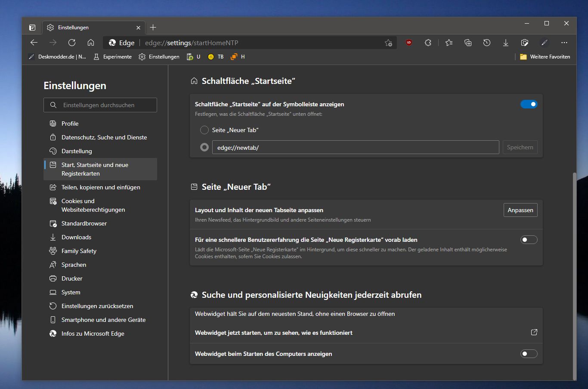Open the Profile settings section
This screenshot has height=389, width=588.
(x=100, y=123)
